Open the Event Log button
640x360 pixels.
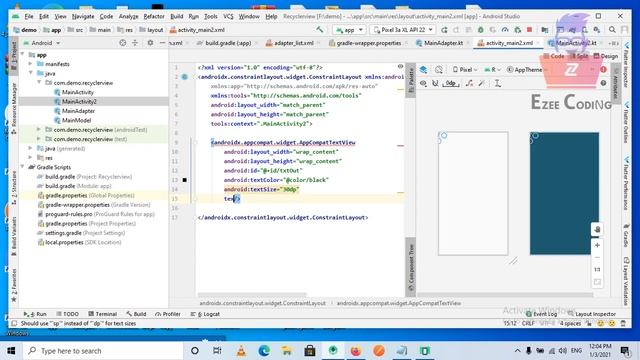(x=542, y=314)
